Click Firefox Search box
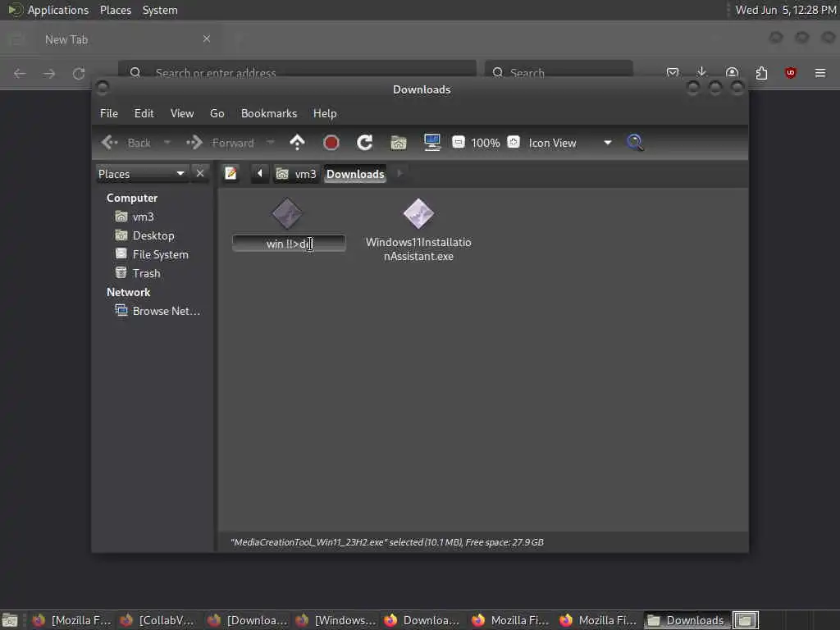The image size is (840, 630). (x=559, y=72)
